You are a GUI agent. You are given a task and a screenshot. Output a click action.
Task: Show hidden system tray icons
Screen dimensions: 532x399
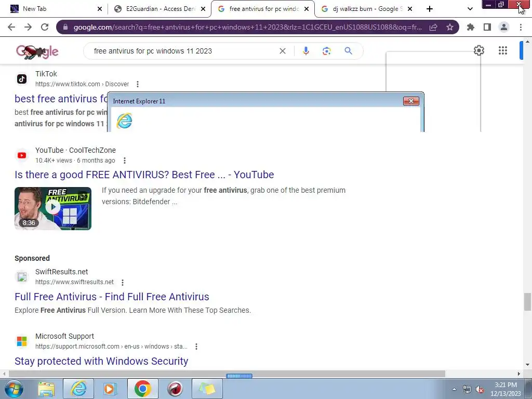[x=454, y=389]
